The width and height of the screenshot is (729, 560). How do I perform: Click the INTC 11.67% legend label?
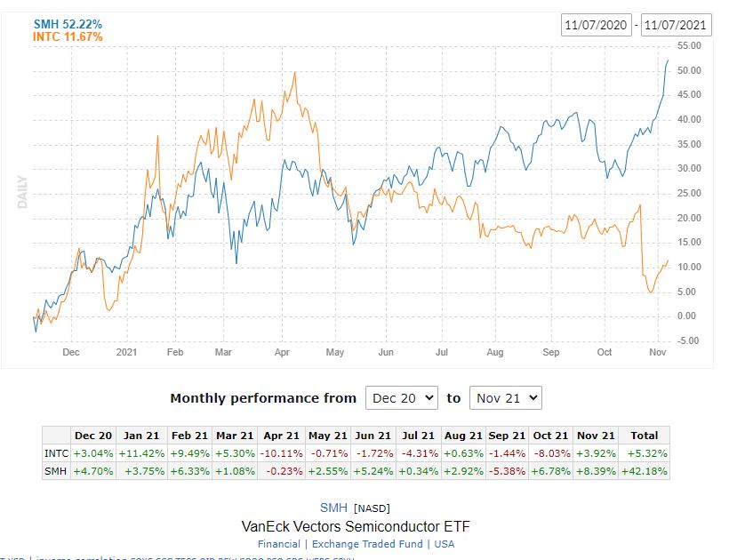click(68, 36)
